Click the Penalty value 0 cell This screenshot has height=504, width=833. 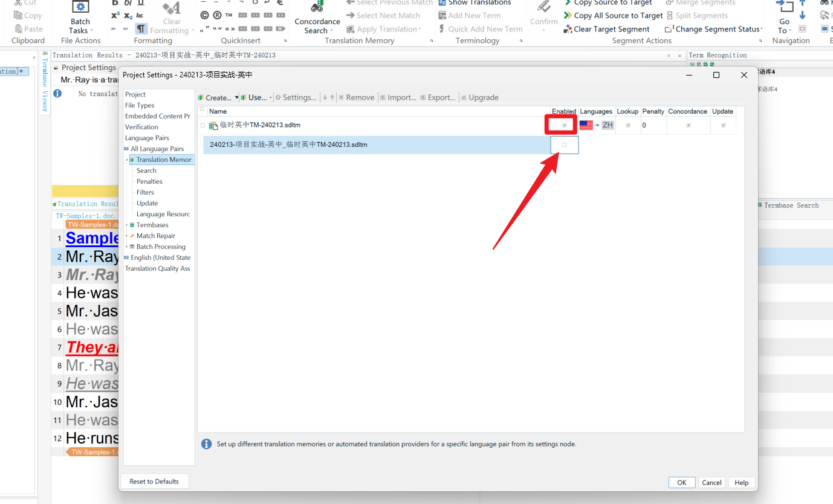pyautogui.click(x=653, y=125)
